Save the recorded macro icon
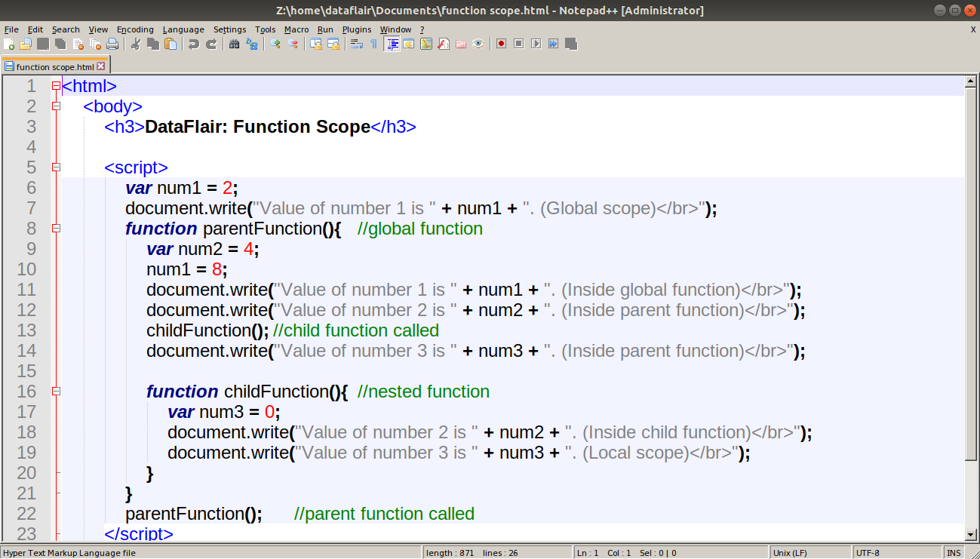The width and height of the screenshot is (980, 559). 571,44
